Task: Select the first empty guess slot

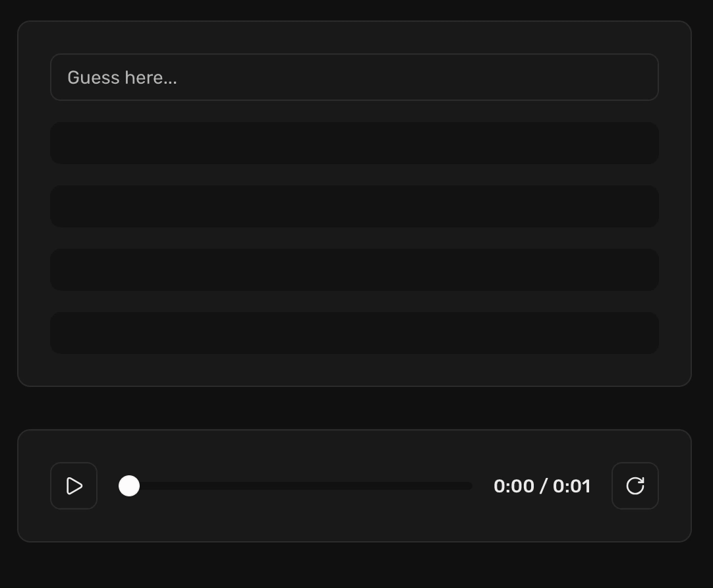Action: point(354,143)
